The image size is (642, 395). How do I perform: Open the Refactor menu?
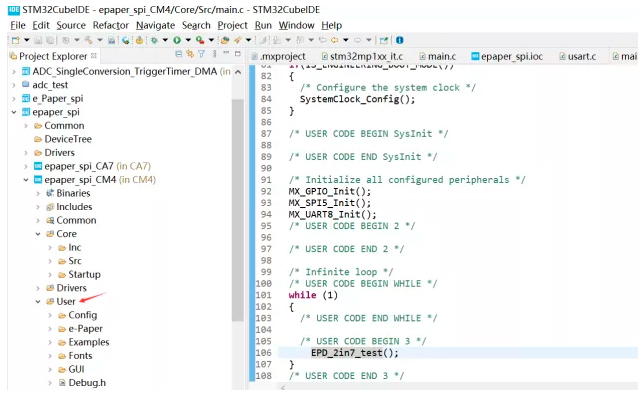pos(111,25)
